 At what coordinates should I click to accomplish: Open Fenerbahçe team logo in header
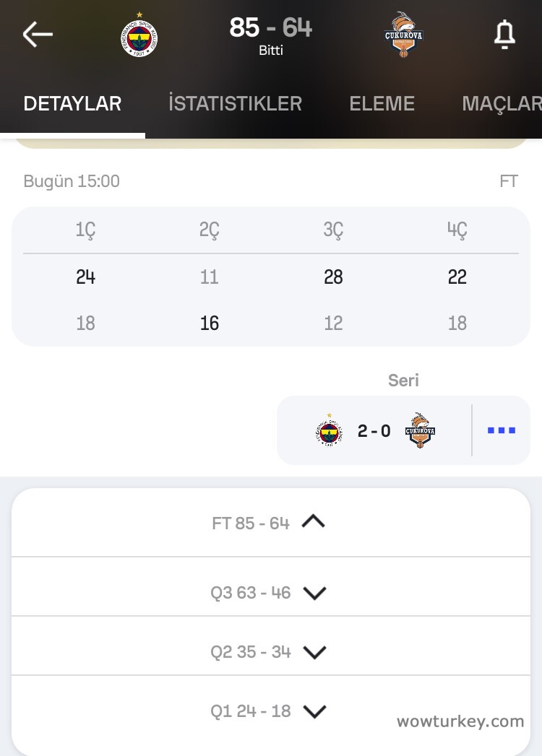[139, 35]
